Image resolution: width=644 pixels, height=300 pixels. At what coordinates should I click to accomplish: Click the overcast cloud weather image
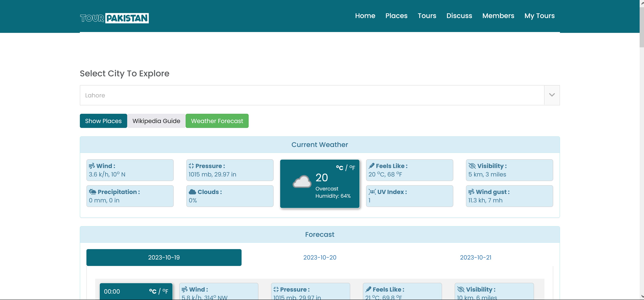pyautogui.click(x=302, y=181)
